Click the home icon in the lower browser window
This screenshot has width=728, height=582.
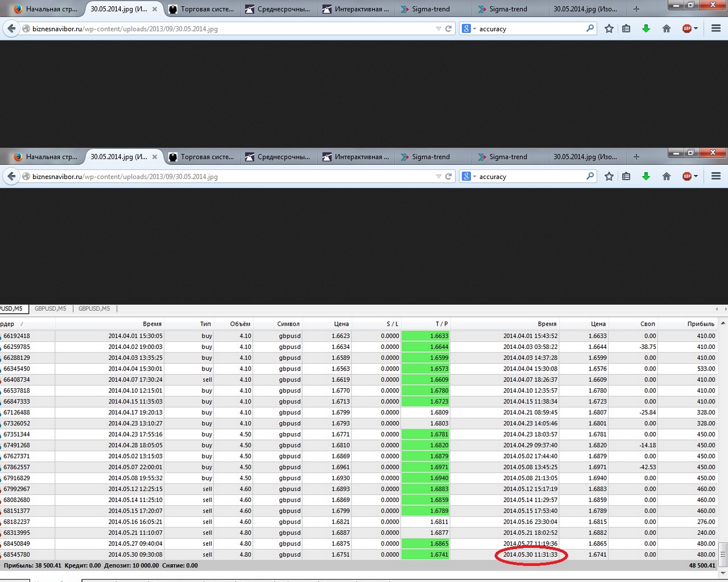[x=667, y=176]
